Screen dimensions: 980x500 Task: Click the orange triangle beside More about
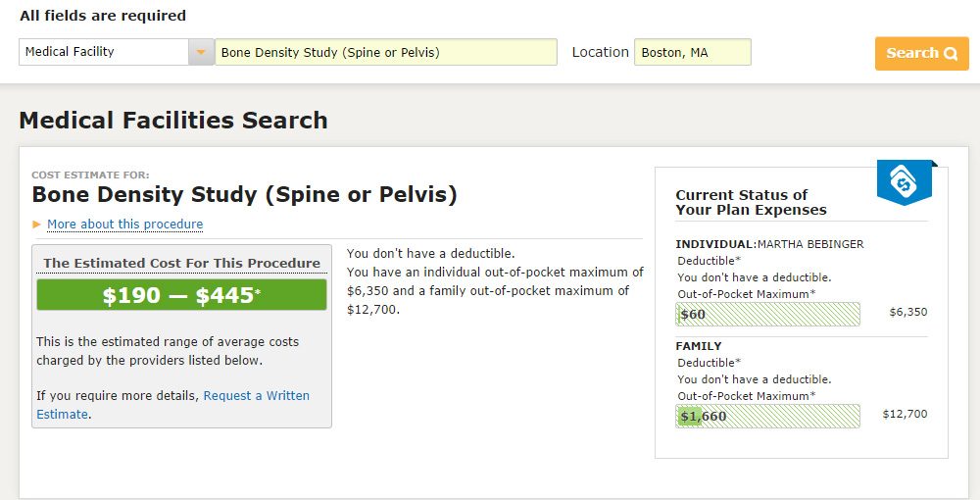[37, 225]
